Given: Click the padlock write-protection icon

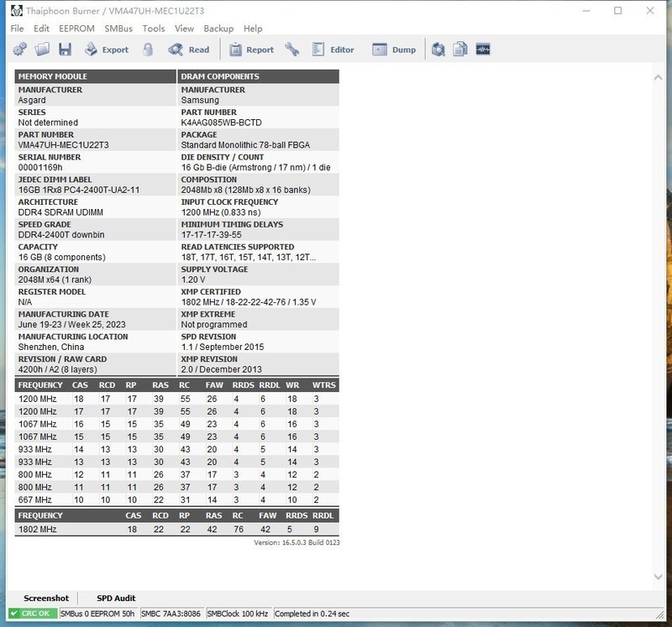Looking at the screenshot, I should tap(148, 50).
